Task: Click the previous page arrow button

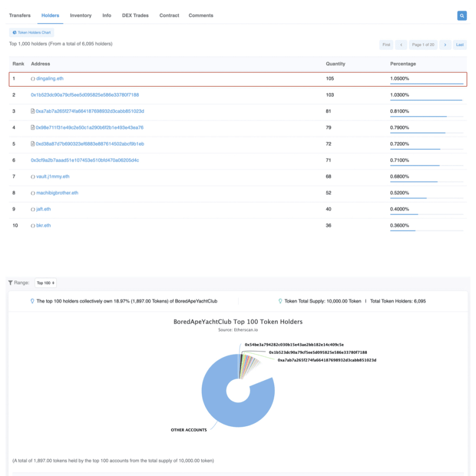Action: 401,44
